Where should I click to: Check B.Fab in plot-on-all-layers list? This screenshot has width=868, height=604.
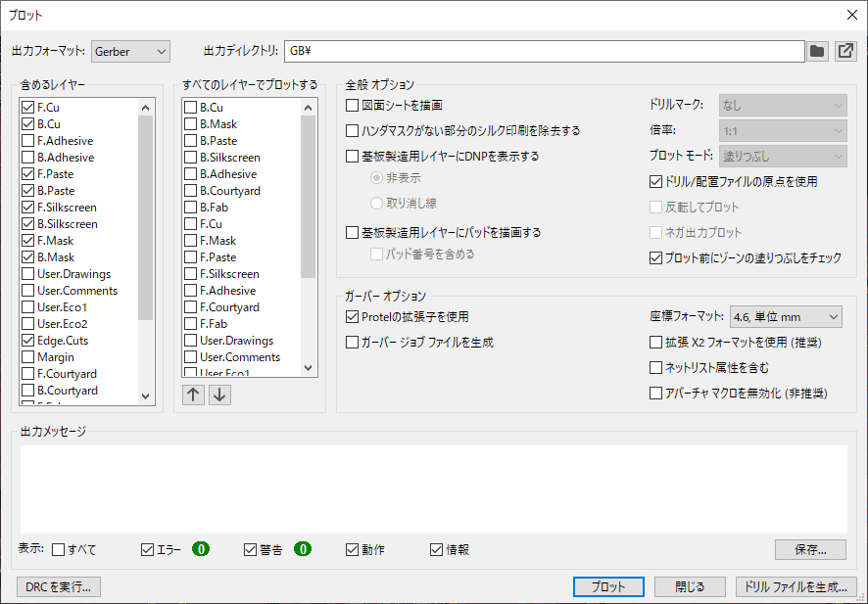click(190, 207)
